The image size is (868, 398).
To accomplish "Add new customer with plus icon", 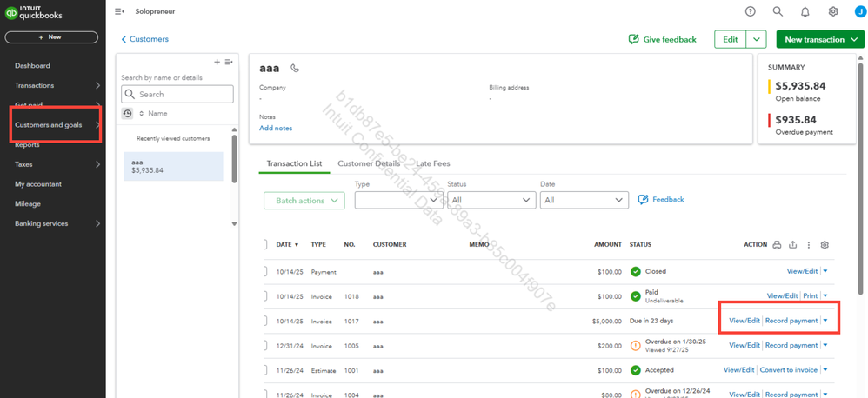I will pos(217,62).
